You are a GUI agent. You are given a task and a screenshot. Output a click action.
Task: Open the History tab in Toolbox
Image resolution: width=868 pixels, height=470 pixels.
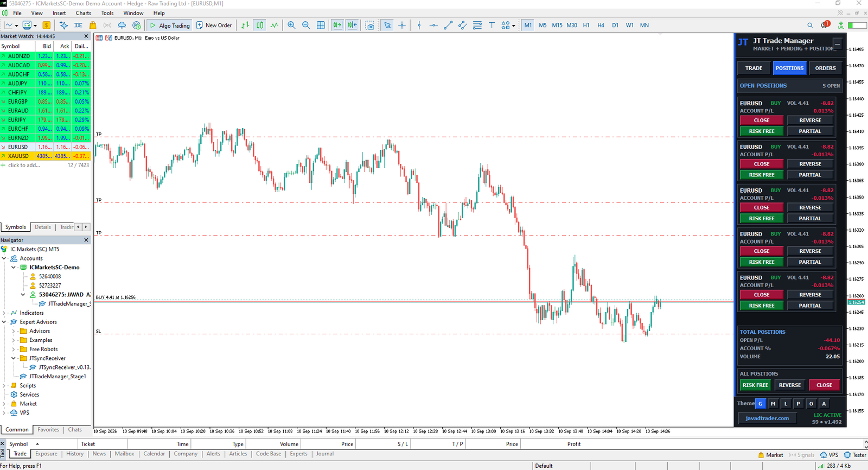coord(75,454)
